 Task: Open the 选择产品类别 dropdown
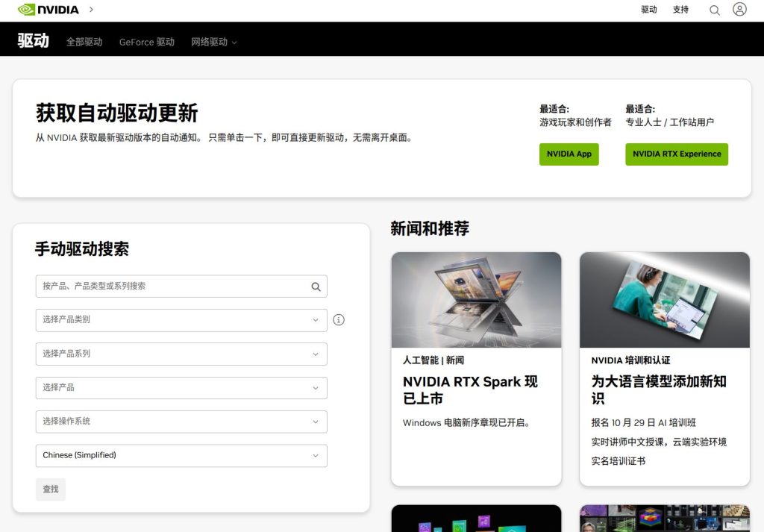pyautogui.click(x=181, y=320)
